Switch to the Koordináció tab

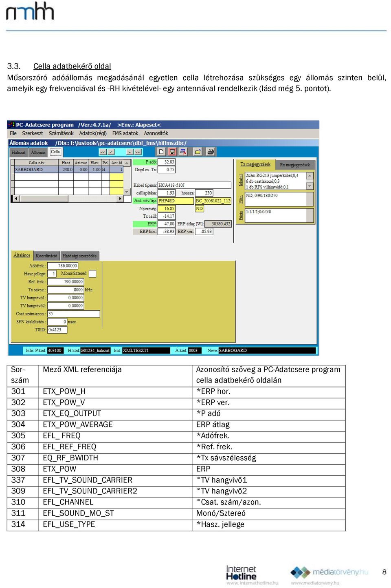coord(46,256)
